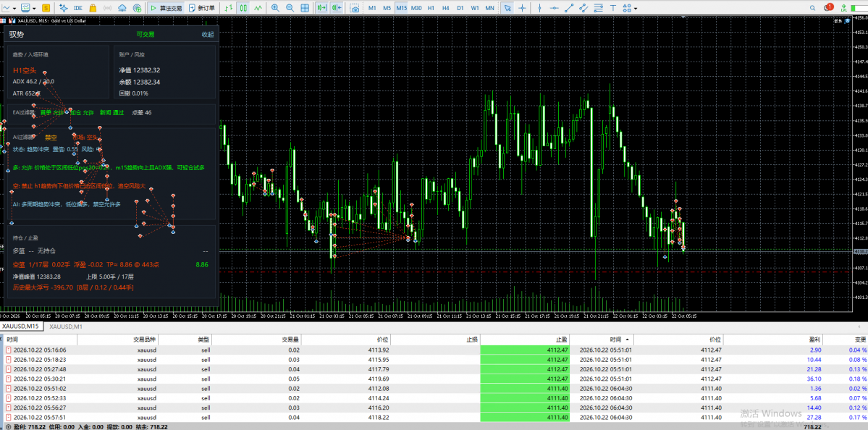This screenshot has height=430, width=868.
Task: Switch chart to H1 timeframe
Action: click(431, 8)
